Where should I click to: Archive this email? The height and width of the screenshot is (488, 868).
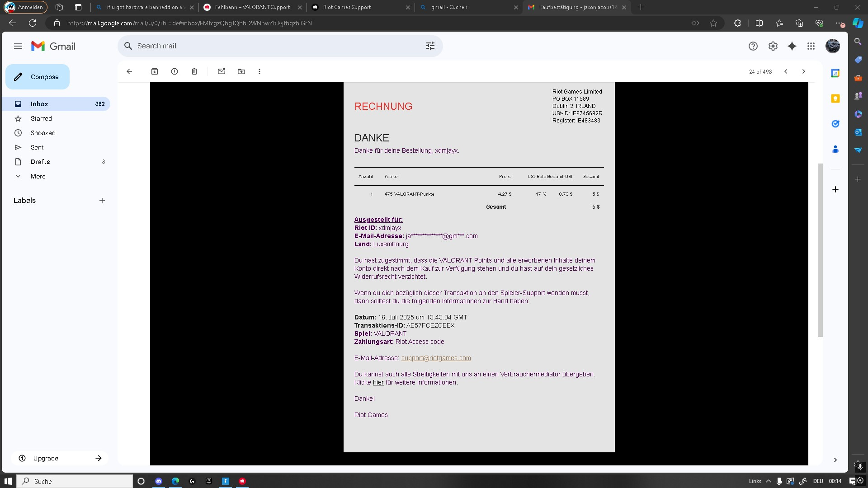coord(155,71)
